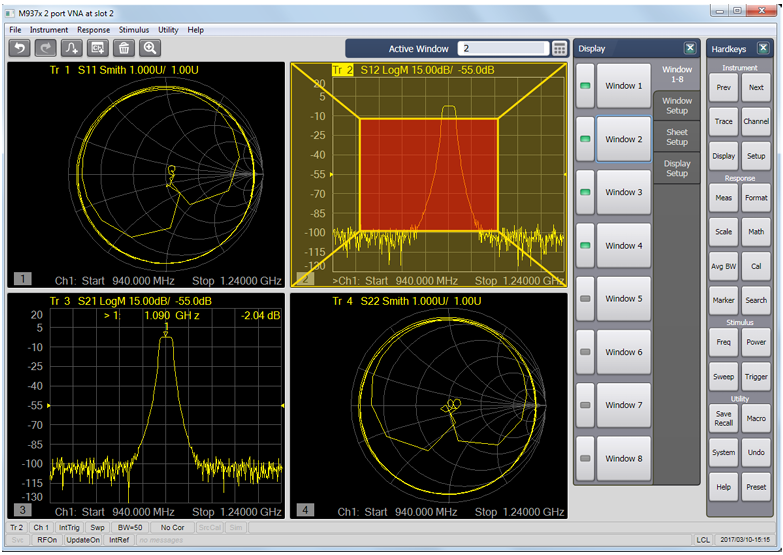This screenshot has height=555, width=783.
Task: Click the magnifier zoom toolbar icon
Action: tap(149, 48)
